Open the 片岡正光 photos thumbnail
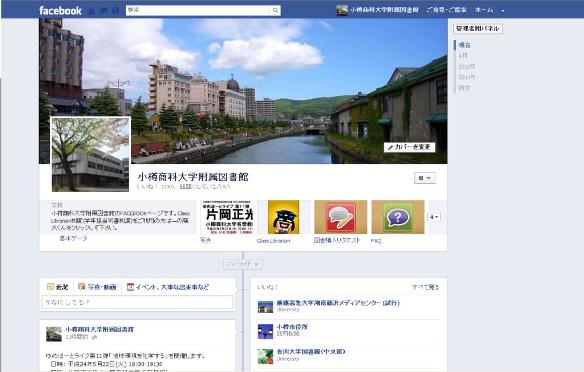 228,217
